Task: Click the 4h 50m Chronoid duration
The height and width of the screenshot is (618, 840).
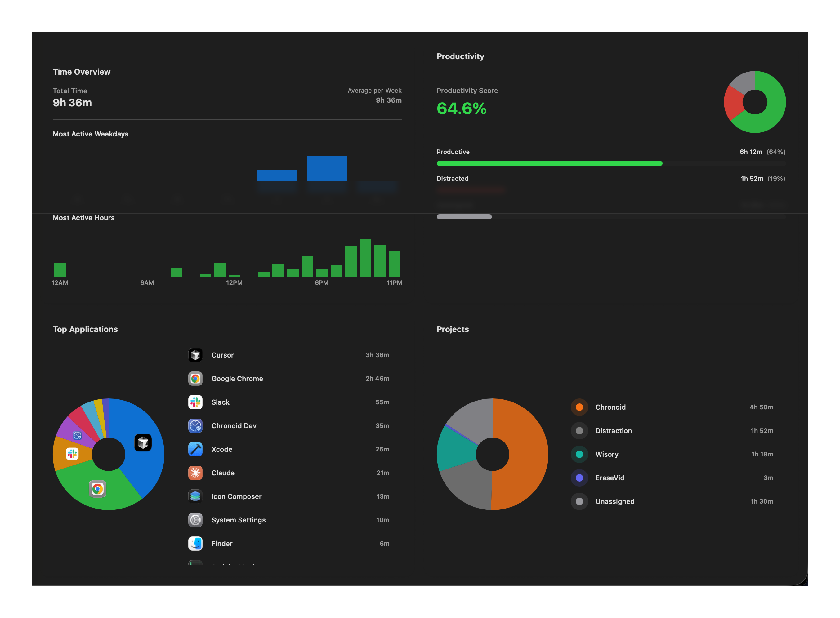Action: (x=762, y=407)
